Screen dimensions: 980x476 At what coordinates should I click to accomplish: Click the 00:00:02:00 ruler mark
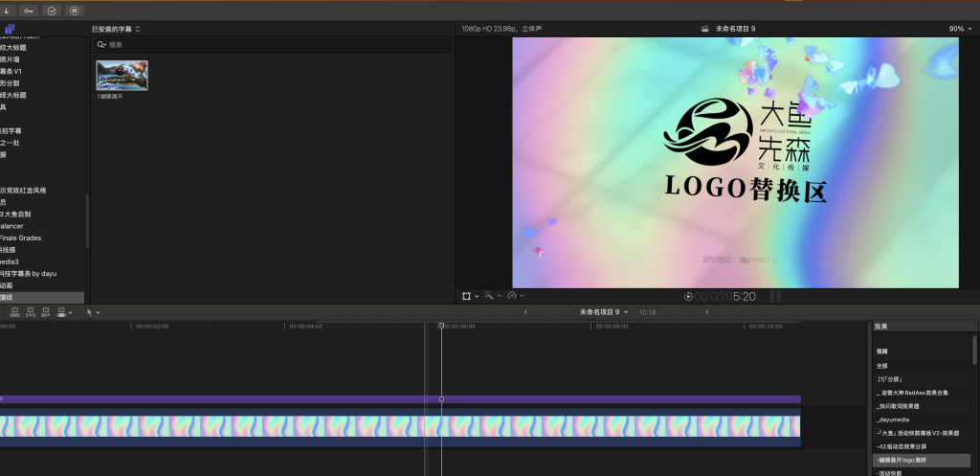coord(151,327)
